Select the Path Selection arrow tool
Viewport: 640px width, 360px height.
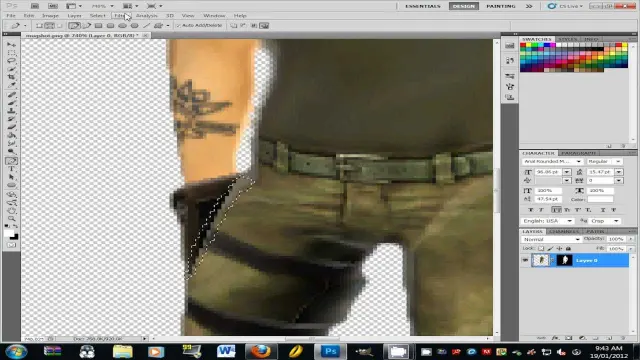(11, 177)
